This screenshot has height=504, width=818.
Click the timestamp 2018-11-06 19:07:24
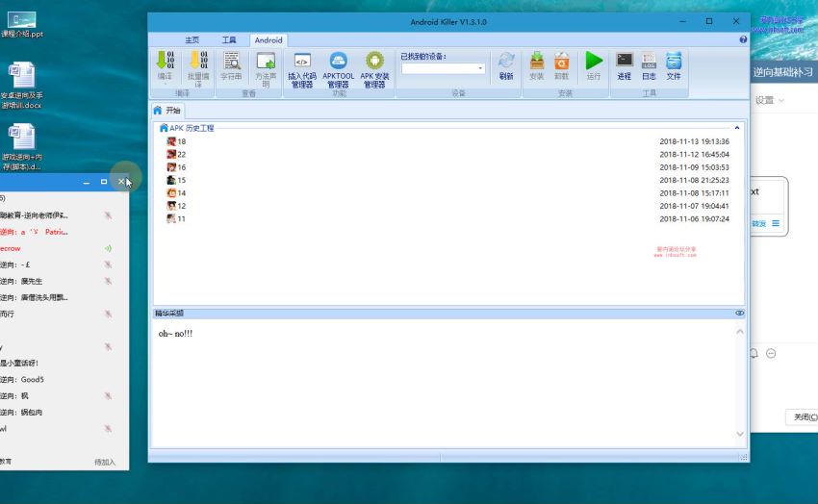[x=694, y=219]
